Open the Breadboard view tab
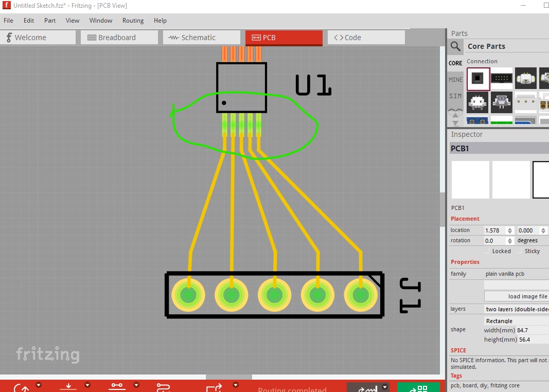This screenshot has width=549, height=392. click(119, 38)
